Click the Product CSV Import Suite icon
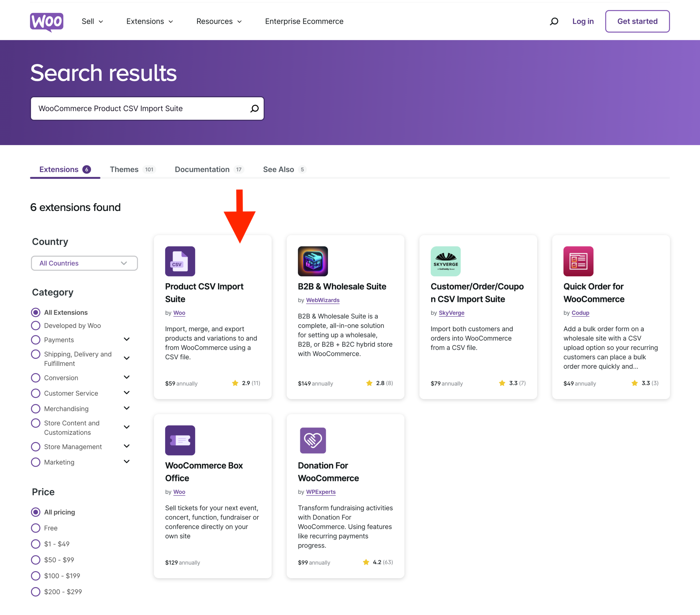This screenshot has height=615, width=700. (180, 261)
